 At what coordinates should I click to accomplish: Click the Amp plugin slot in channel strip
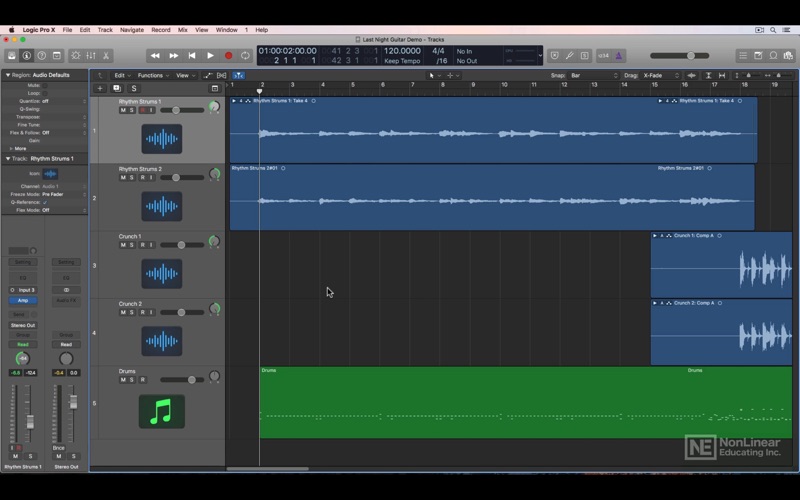tap(23, 301)
